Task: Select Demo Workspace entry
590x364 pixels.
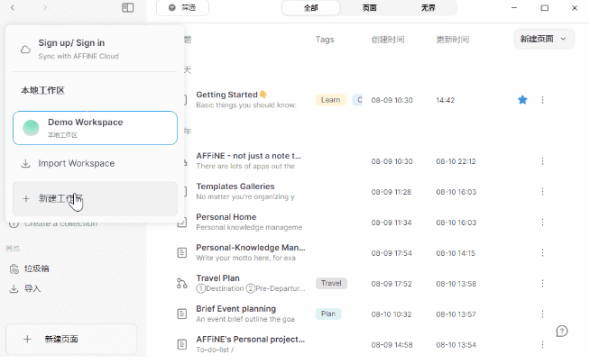Action: point(95,128)
